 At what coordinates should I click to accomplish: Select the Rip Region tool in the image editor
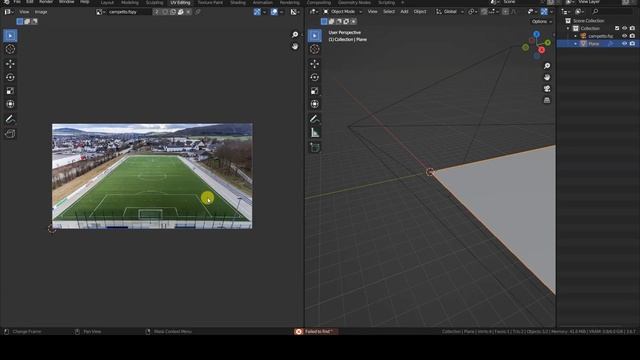click(x=10, y=133)
